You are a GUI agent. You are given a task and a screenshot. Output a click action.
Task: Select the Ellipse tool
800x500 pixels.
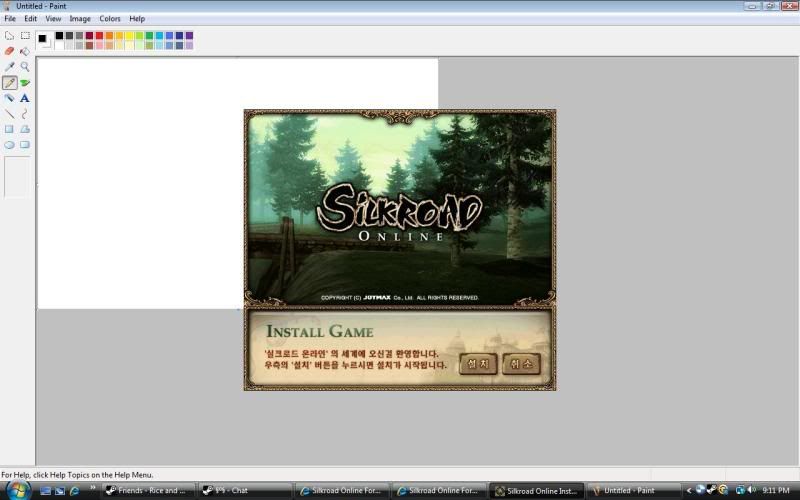tap(9, 145)
